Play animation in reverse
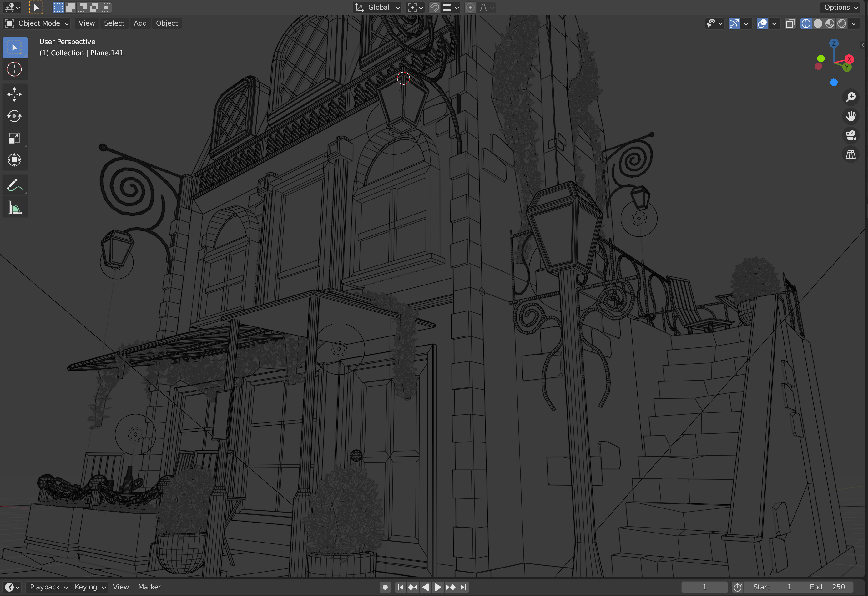Image resolution: width=868 pixels, height=596 pixels. coord(426,587)
